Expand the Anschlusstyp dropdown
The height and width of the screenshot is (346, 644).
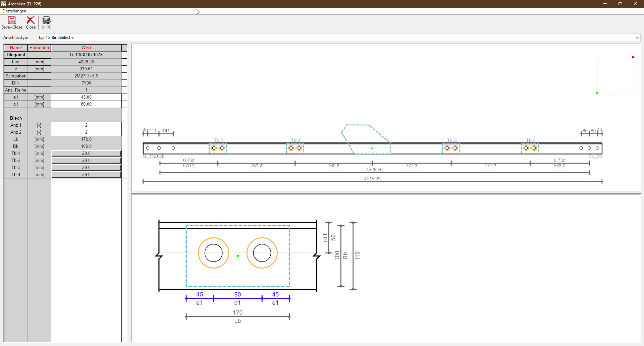[x=637, y=38]
